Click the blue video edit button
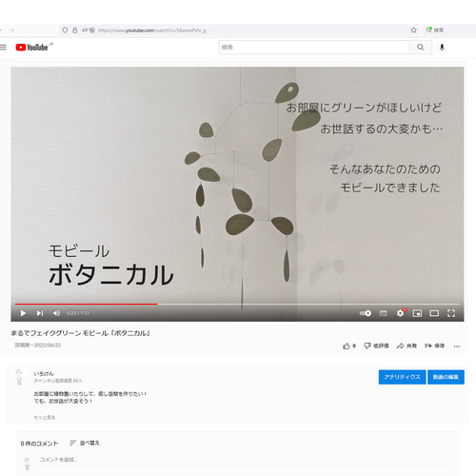 pos(446,377)
